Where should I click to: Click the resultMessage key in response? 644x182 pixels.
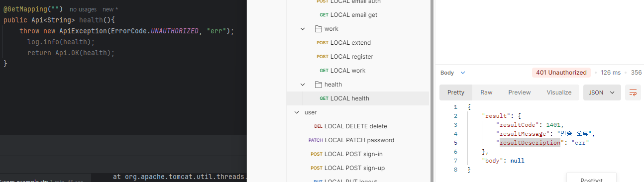pos(523,134)
